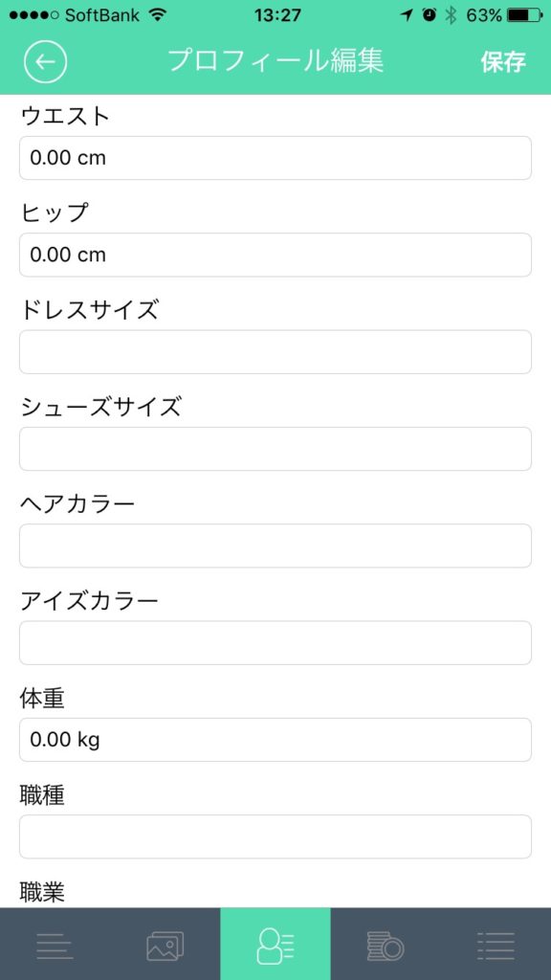Screen dimensions: 551x980
Task: Focus the 職種 job type field
Action: [x=275, y=835]
